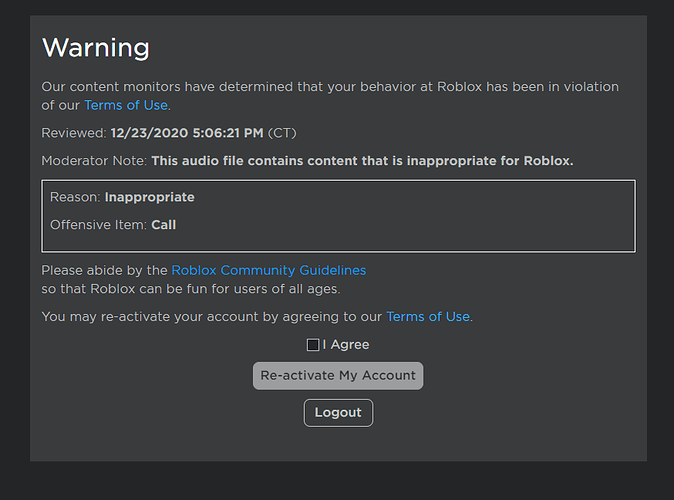This screenshot has height=500, width=674.
Task: Click the Logout button
Action: coord(338,413)
